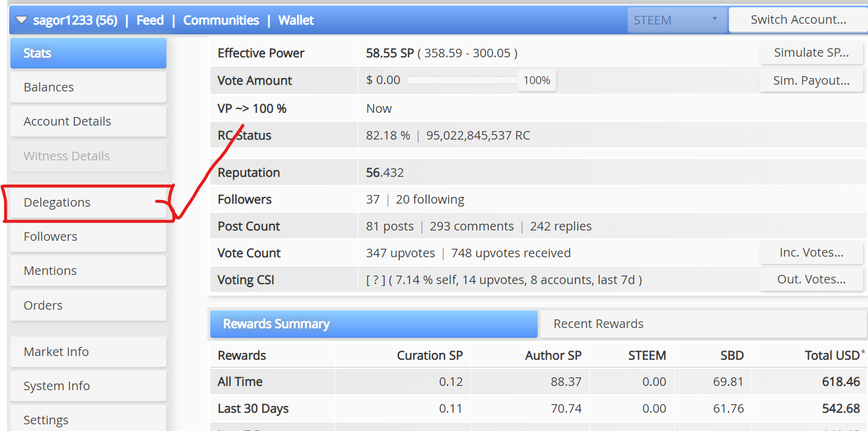Click the Simulate SP button
Screen dimensions: 868x431
tap(811, 52)
